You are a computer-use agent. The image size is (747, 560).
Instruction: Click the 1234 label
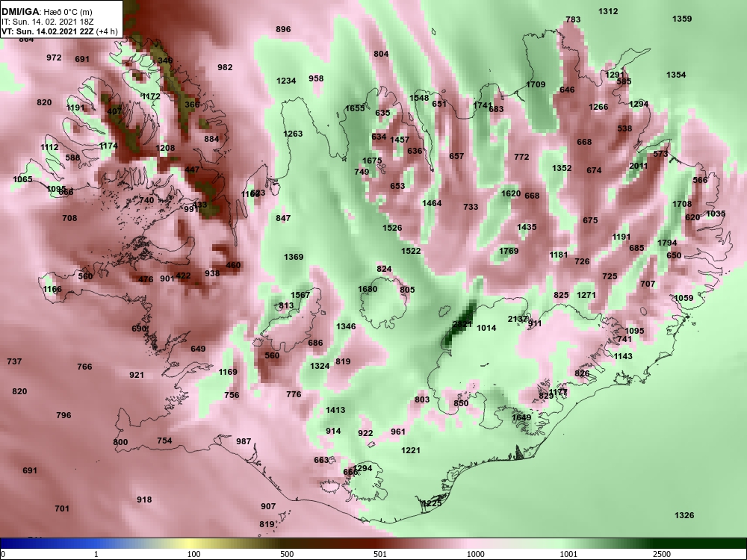pyautogui.click(x=286, y=81)
